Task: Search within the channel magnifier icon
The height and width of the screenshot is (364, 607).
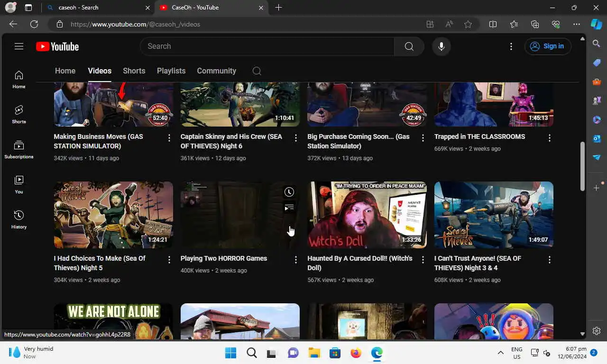Action: (x=257, y=71)
